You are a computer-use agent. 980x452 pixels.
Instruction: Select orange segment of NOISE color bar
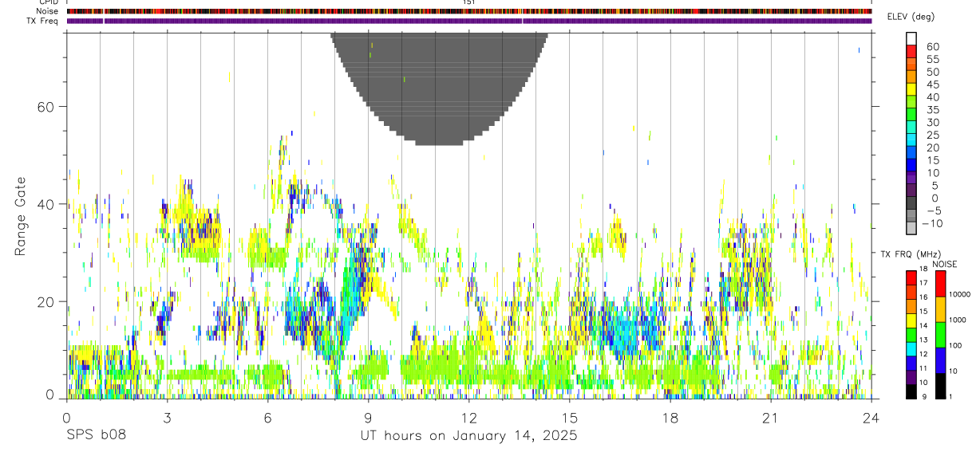[x=941, y=309]
